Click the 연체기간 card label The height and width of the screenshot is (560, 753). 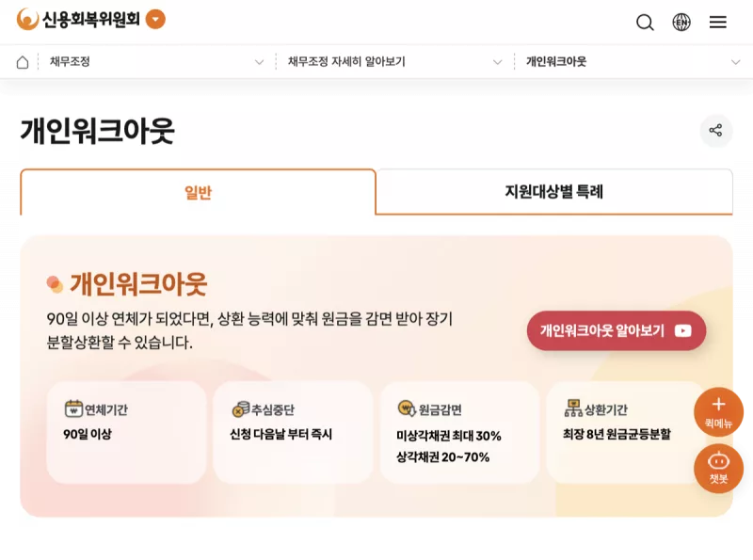point(106,409)
